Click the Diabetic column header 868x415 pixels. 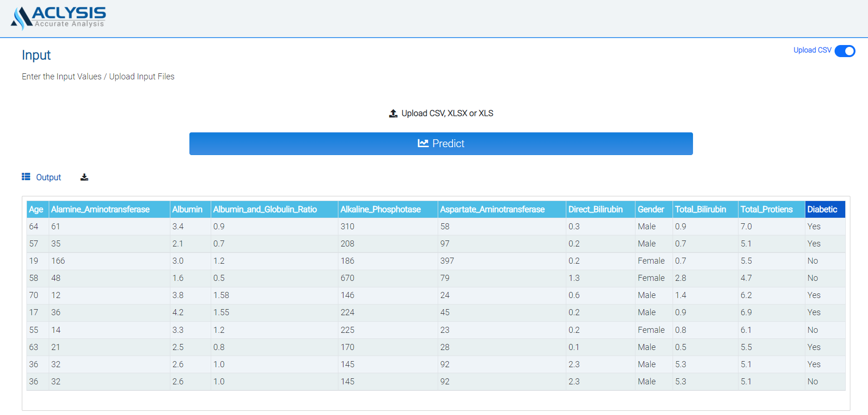[x=822, y=209]
